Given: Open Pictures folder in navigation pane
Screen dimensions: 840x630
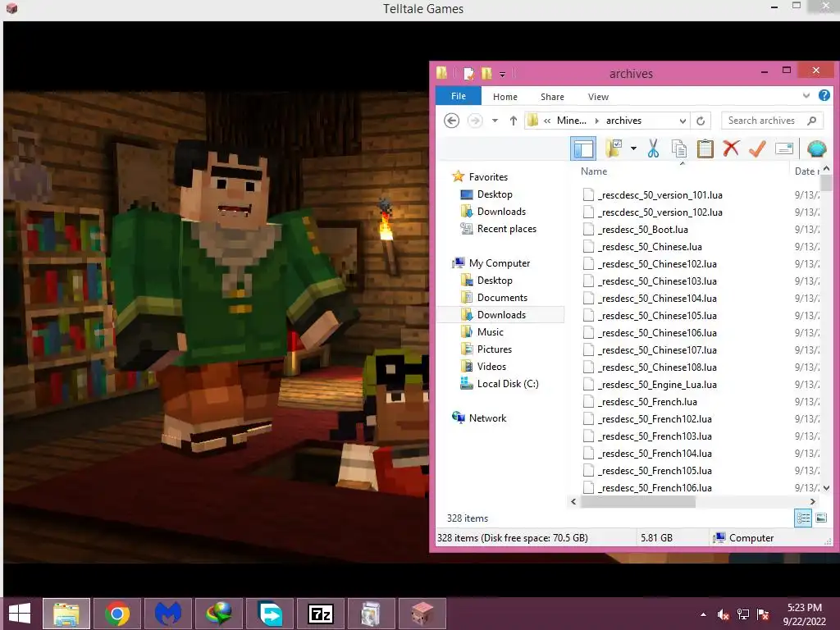Looking at the screenshot, I should pyautogui.click(x=494, y=349).
